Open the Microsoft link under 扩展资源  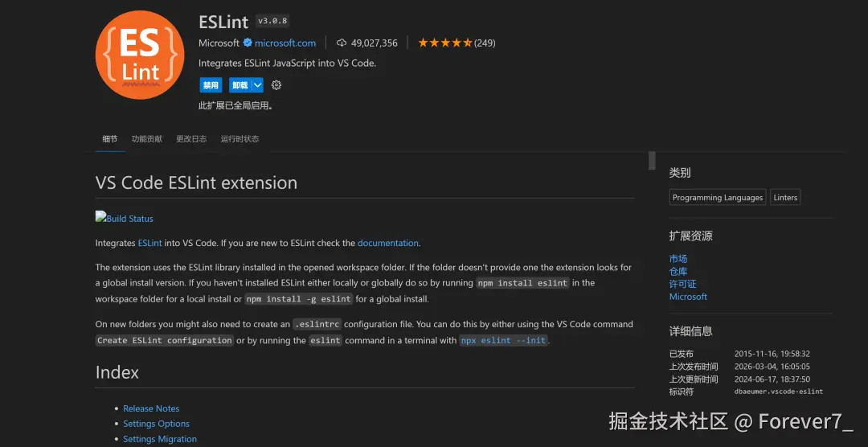pyautogui.click(x=688, y=297)
